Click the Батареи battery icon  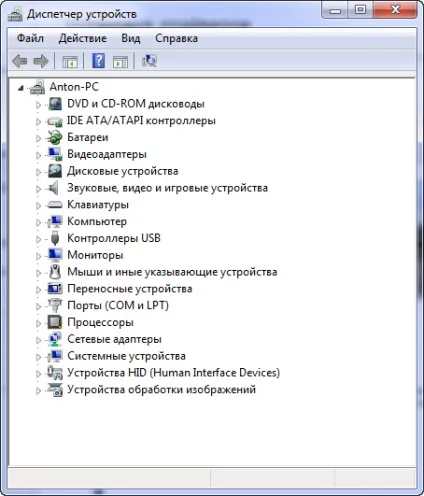pyautogui.click(x=55, y=137)
